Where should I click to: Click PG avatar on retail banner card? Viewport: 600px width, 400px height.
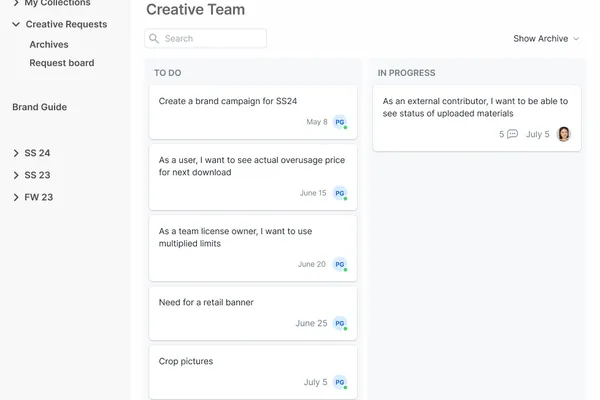coord(340,323)
